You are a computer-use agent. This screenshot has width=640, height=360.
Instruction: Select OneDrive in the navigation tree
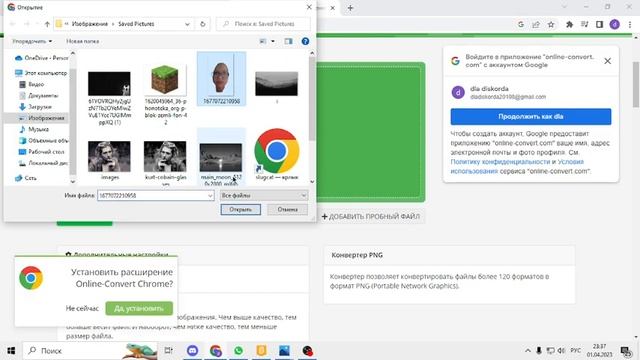coord(41,58)
